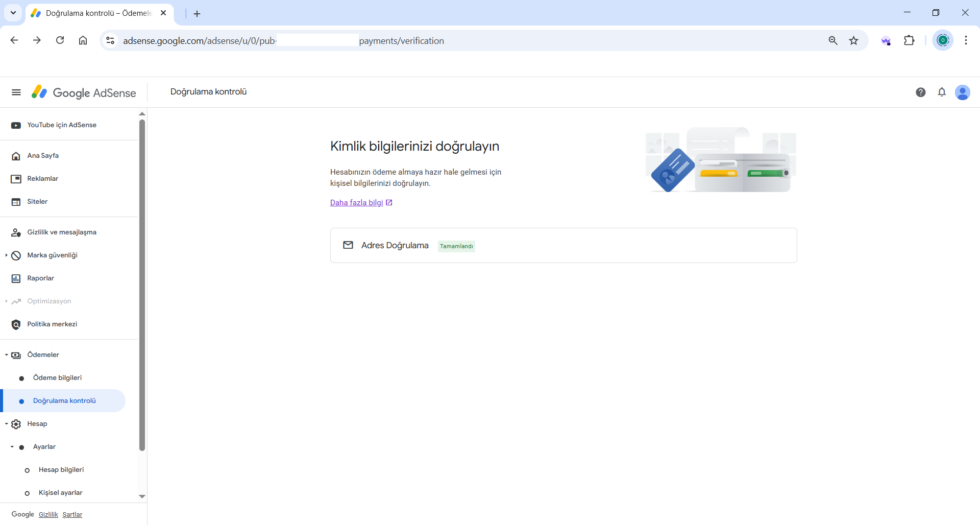
Task: Open the browser home page
Action: (83, 40)
